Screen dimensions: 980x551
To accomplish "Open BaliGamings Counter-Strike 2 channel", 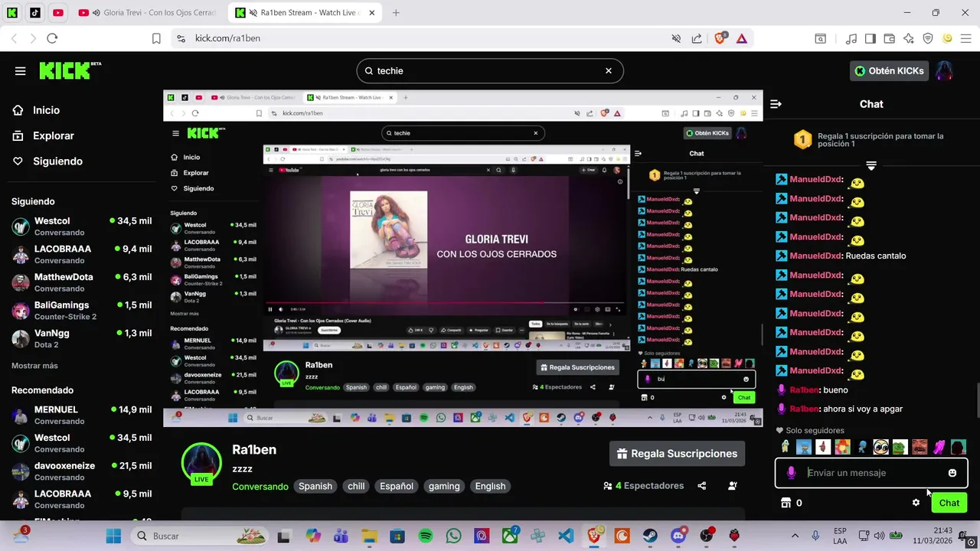I will point(81,310).
